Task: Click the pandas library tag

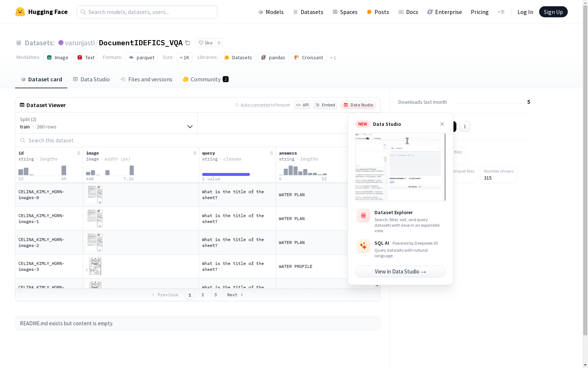Action: click(x=273, y=57)
